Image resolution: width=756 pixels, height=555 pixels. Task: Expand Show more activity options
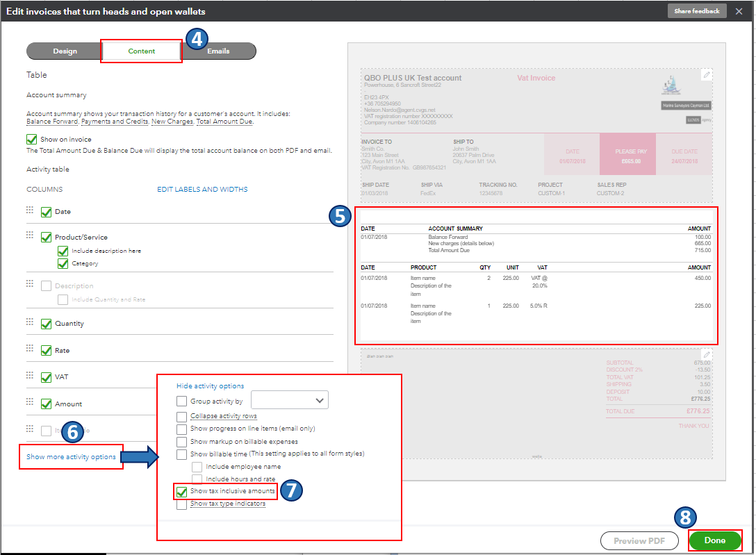71,456
